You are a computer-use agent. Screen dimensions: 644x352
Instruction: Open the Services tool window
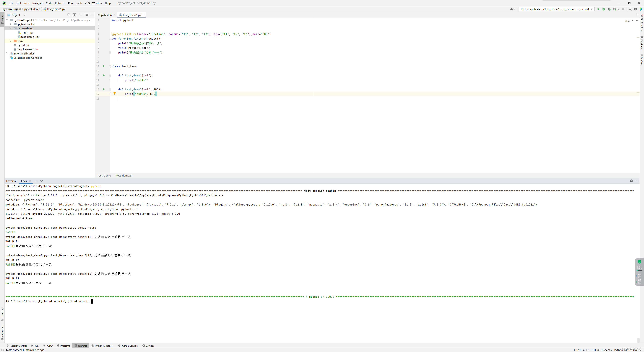[148, 346]
